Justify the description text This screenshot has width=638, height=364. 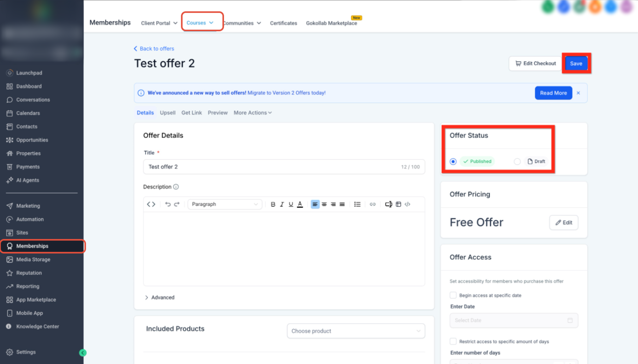(342, 204)
